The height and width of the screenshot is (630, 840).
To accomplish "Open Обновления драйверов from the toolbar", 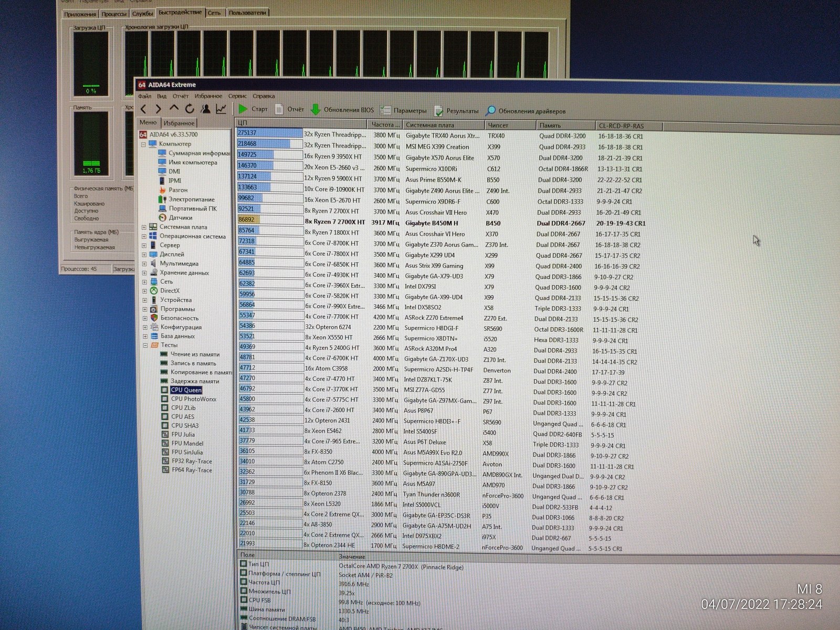I will coord(526,111).
